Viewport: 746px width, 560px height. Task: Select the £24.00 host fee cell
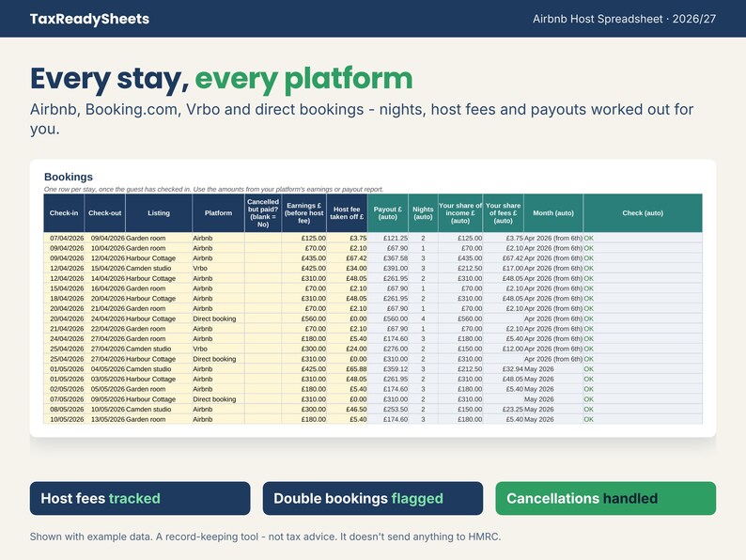point(347,349)
